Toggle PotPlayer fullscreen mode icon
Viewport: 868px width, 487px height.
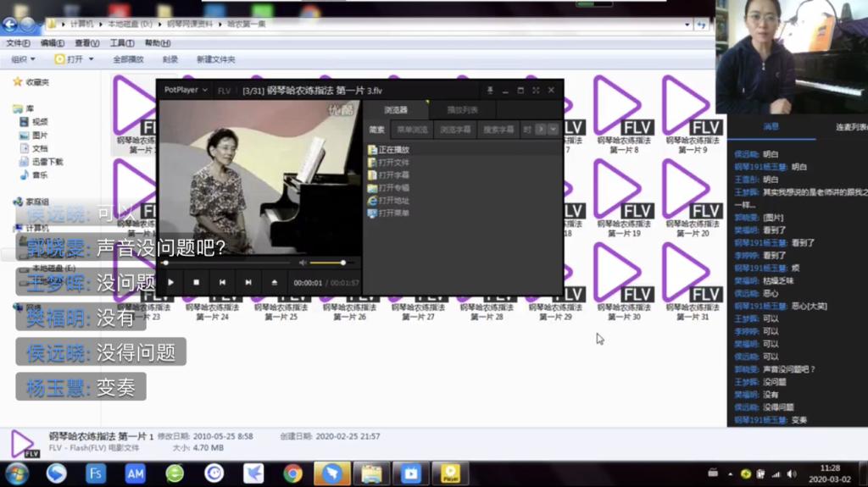point(536,90)
